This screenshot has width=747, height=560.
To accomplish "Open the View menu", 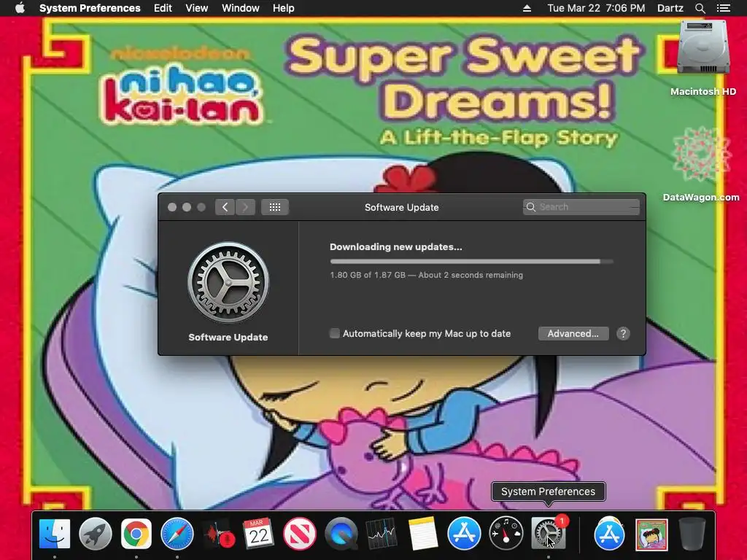I will click(x=197, y=8).
